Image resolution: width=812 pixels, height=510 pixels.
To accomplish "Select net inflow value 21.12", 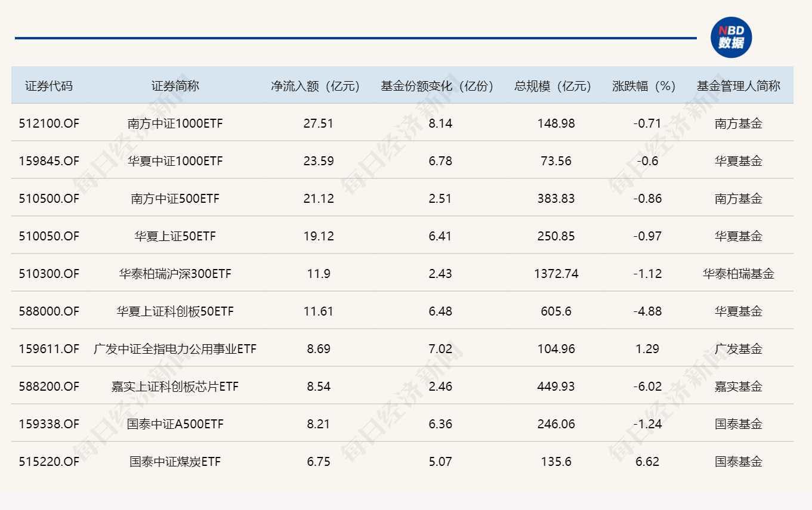I will [x=318, y=199].
